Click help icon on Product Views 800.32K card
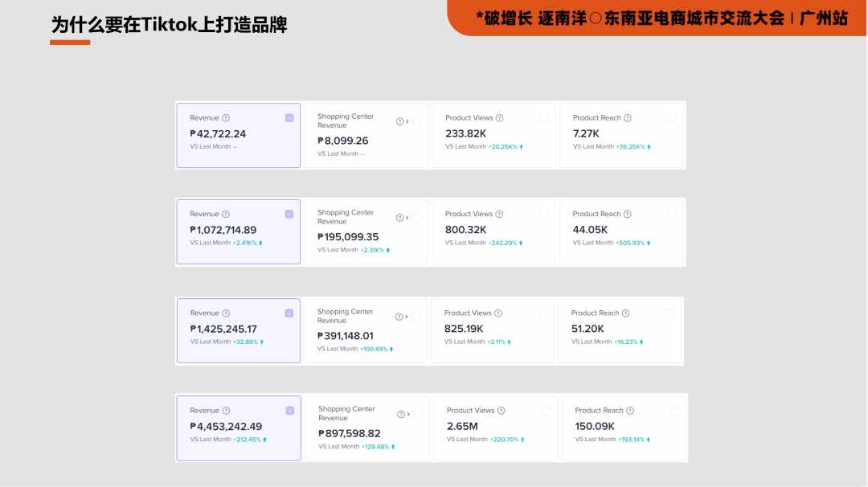 click(499, 215)
